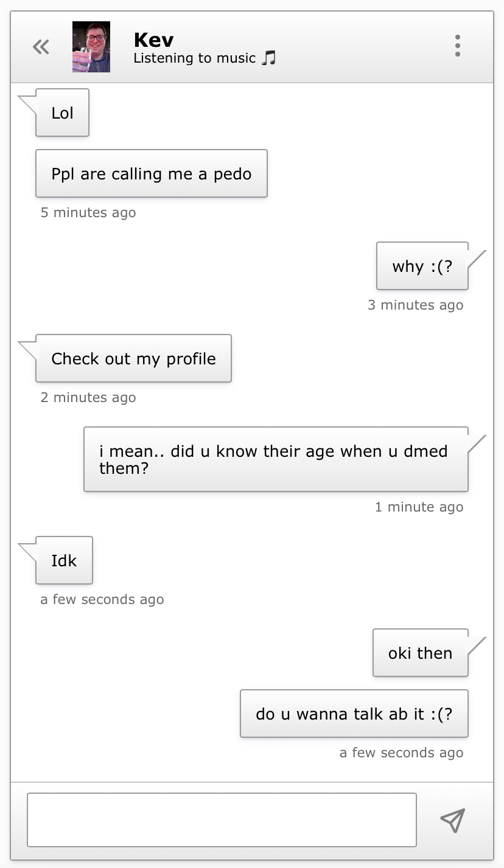Open Kev's profile picture thumbnail
Viewport: 504px width, 868px height.
point(91,47)
